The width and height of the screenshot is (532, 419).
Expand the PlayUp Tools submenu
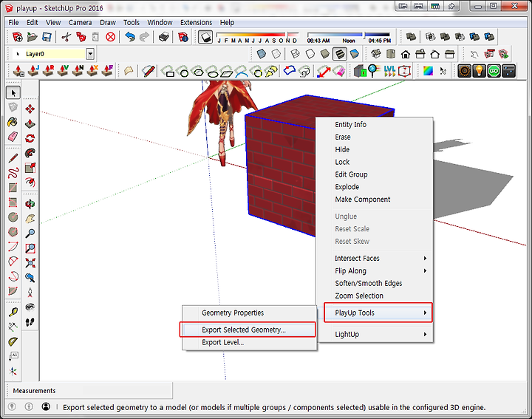[378, 313]
